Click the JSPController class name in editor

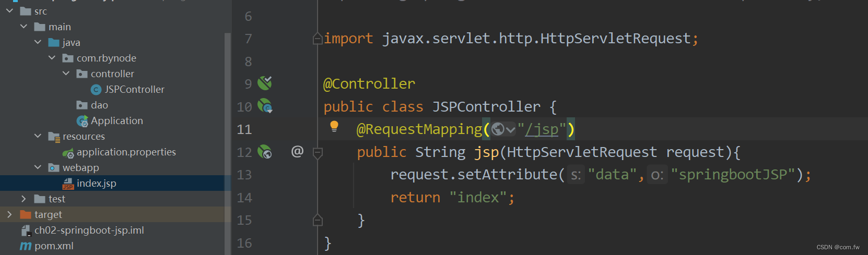coord(486,107)
